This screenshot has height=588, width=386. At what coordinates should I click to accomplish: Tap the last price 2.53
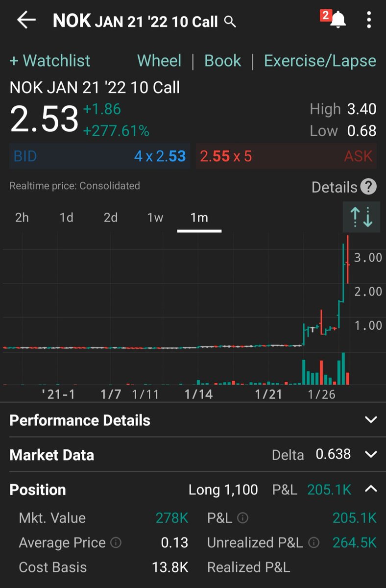[44, 120]
